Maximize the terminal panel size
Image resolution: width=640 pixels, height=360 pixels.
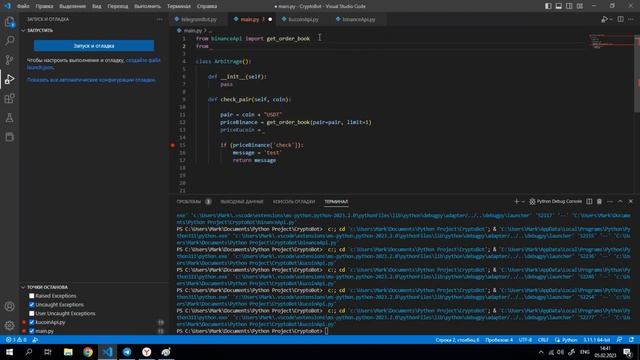pyautogui.click(x=620, y=202)
